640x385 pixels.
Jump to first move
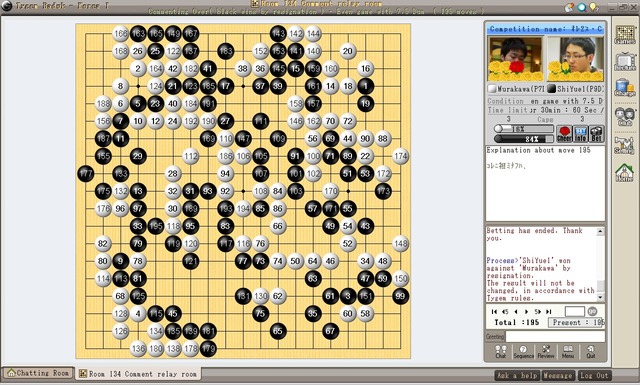[x=494, y=312]
